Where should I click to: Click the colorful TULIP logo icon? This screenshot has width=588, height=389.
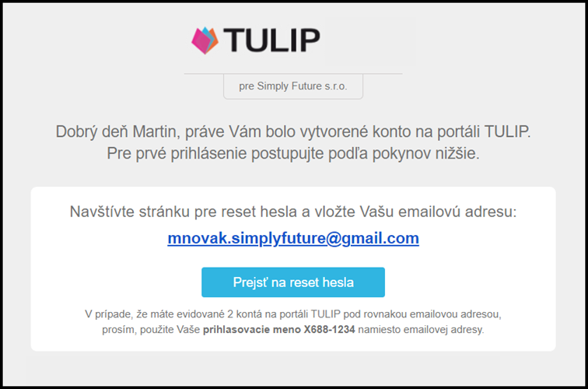point(205,40)
